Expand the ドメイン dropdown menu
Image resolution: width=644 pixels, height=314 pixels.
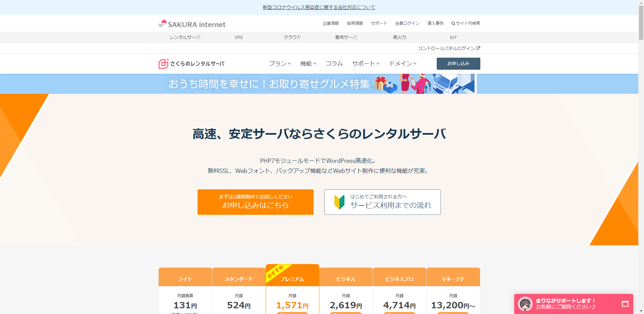(x=402, y=64)
